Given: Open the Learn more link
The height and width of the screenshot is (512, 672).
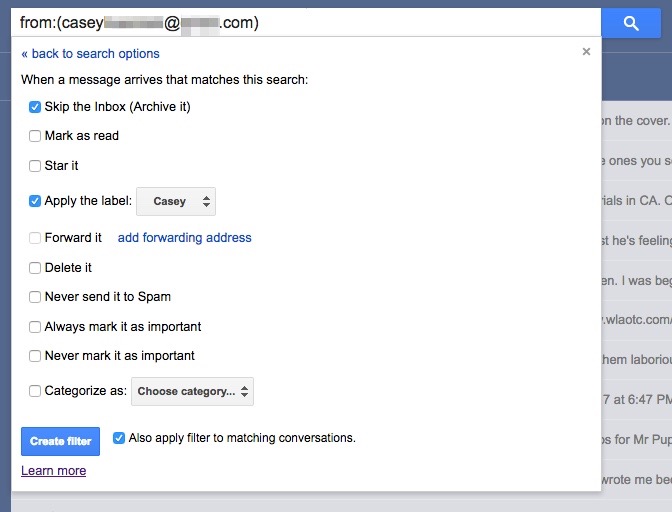Looking at the screenshot, I should 54,470.
